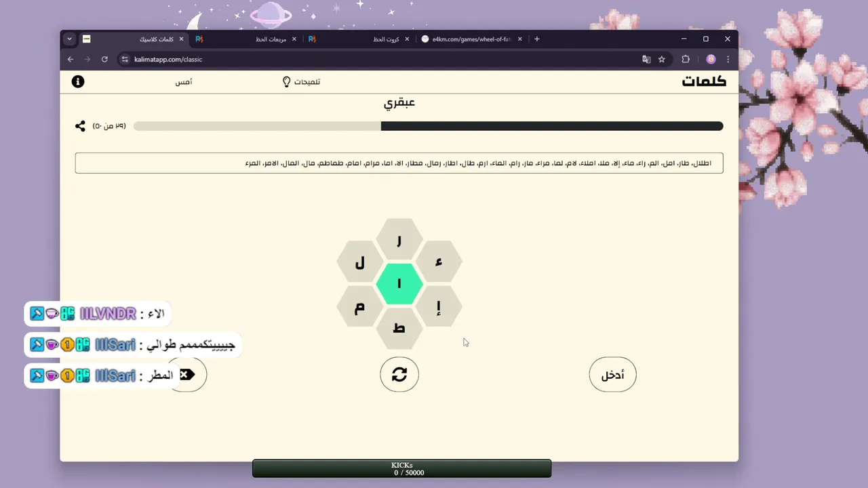Click the عبقري rank label
The image size is (868, 488).
point(399,103)
